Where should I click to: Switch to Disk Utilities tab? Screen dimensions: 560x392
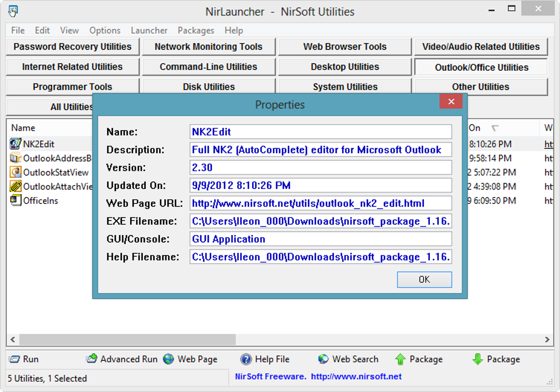point(209,87)
